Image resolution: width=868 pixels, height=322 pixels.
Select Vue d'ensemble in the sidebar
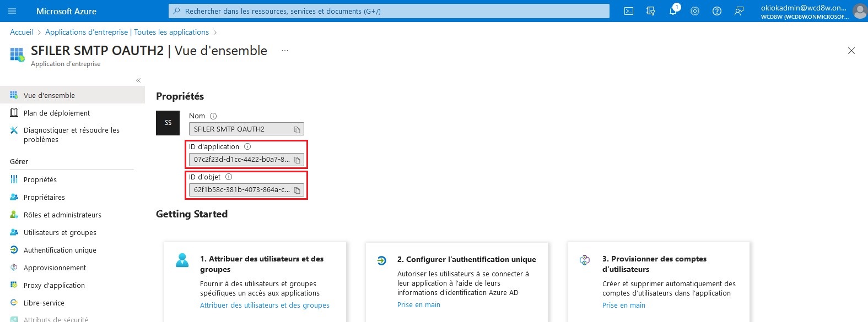pos(72,95)
